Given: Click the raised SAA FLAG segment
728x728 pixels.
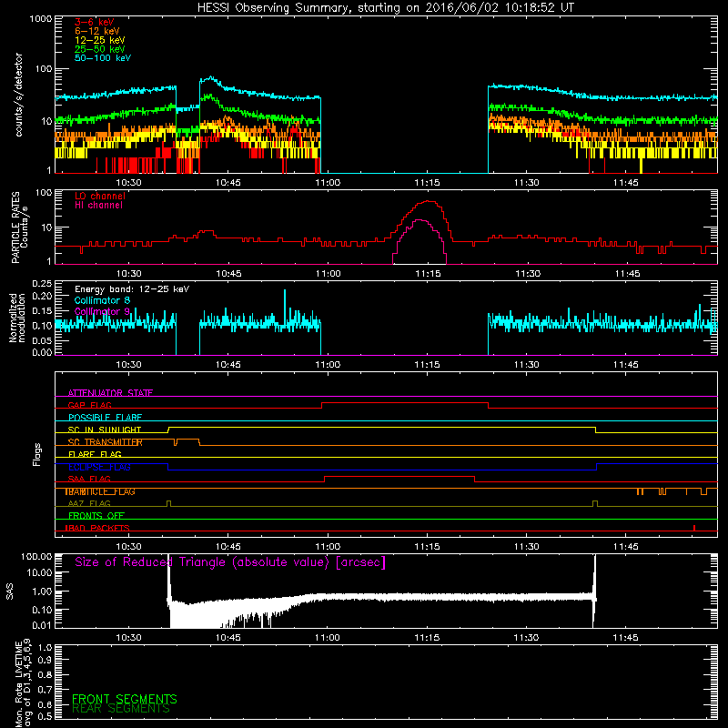Looking at the screenshot, I should tap(399, 476).
